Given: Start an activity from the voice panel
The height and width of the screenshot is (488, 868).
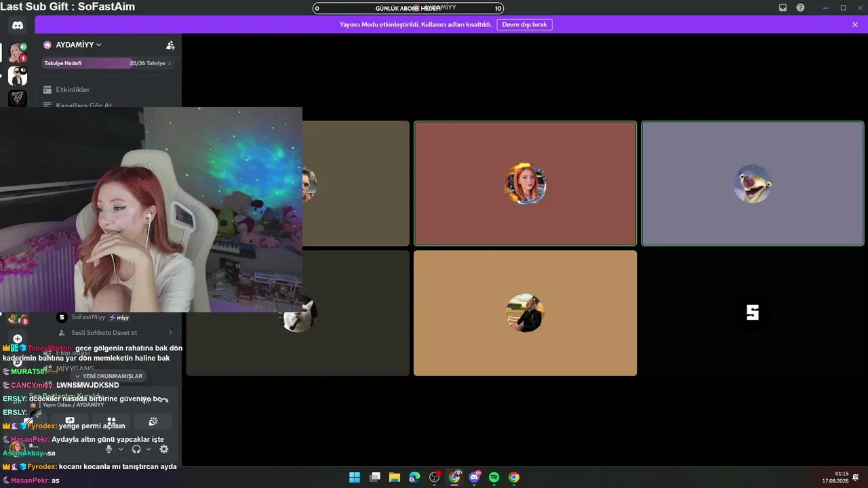Looking at the screenshot, I should pos(111,421).
